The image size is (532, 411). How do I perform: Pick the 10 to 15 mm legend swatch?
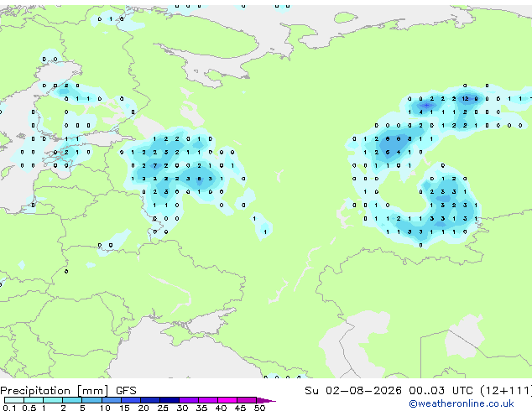(x=111, y=400)
